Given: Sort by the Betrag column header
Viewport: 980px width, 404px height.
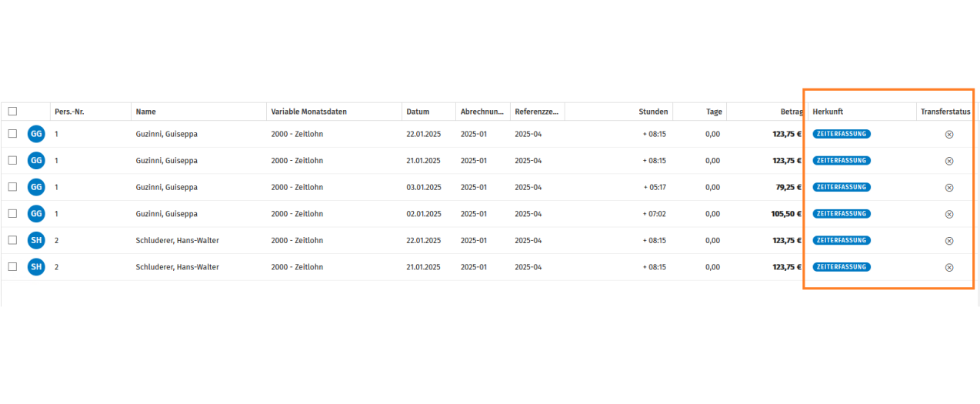Looking at the screenshot, I should (791, 112).
